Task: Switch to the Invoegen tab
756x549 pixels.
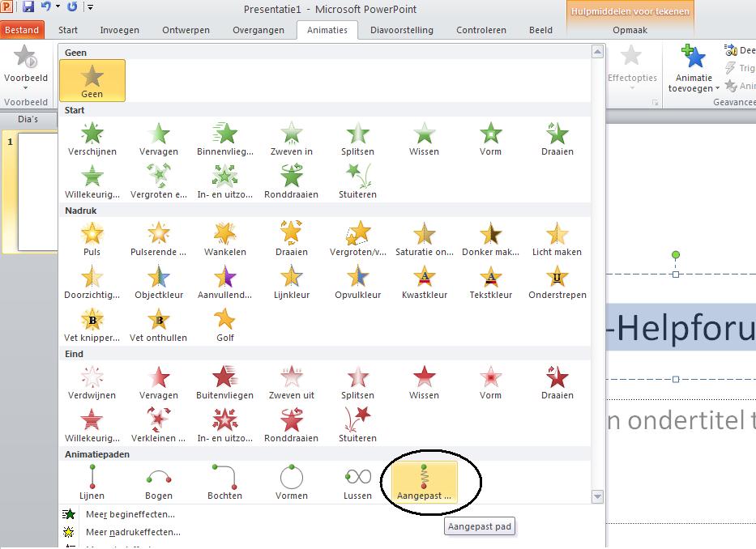Action: [120, 30]
